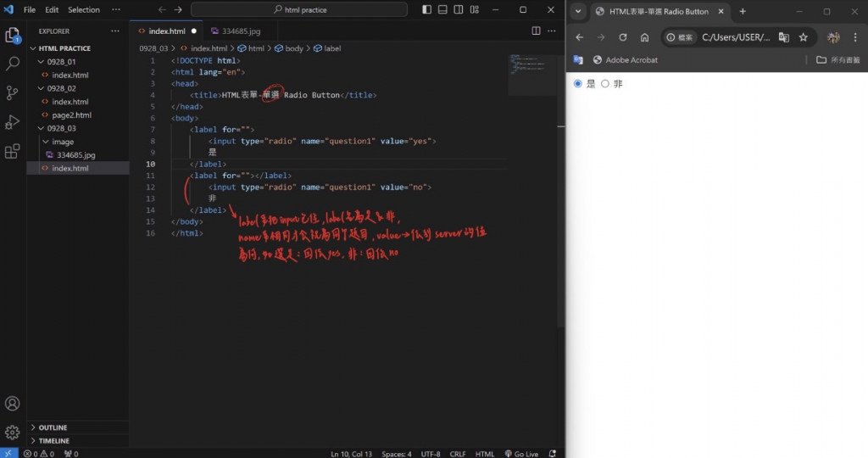The image size is (868, 458).
Task: Switch to the index.html editor tab
Action: [x=167, y=31]
